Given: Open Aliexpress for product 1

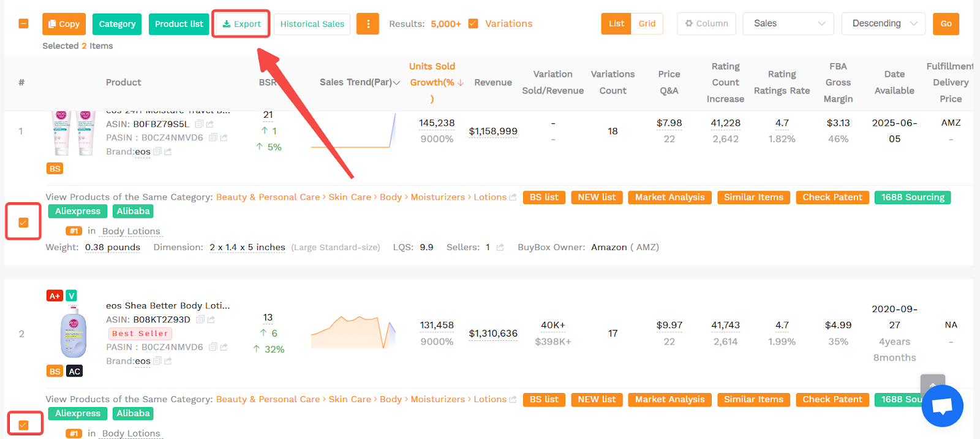Looking at the screenshot, I should click(78, 212).
